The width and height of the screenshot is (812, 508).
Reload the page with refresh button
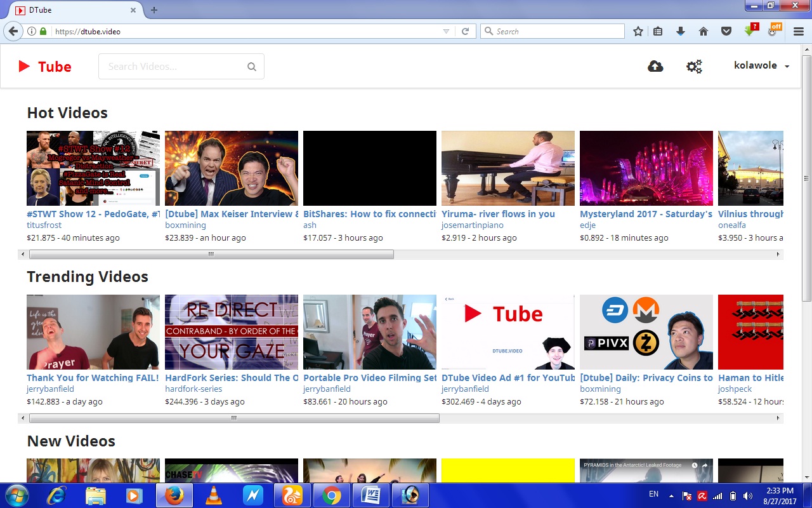pos(465,31)
